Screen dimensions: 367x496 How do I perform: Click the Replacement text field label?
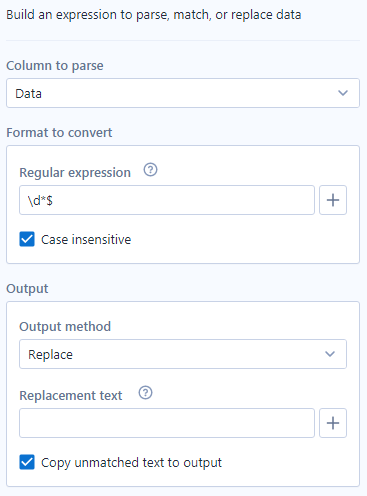71,396
